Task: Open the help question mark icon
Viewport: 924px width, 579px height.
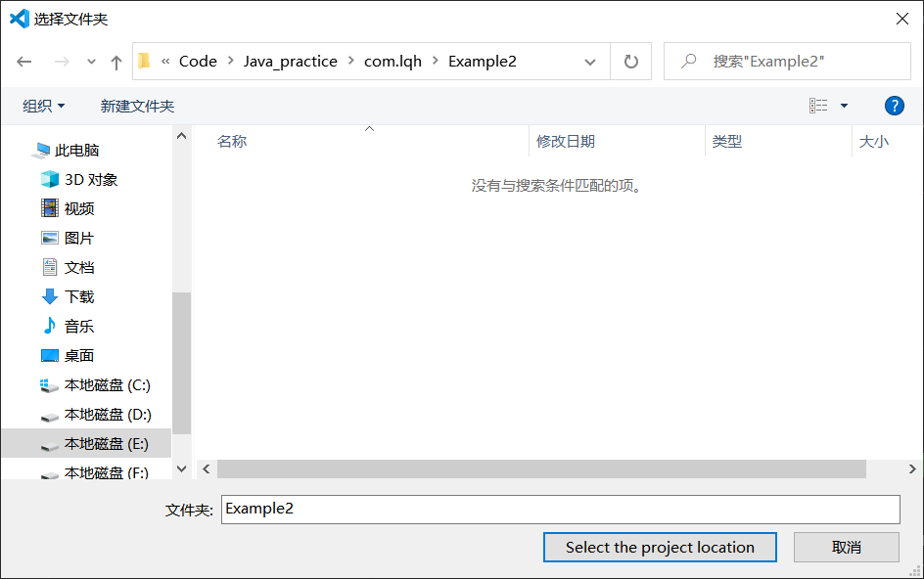Action: tap(894, 106)
